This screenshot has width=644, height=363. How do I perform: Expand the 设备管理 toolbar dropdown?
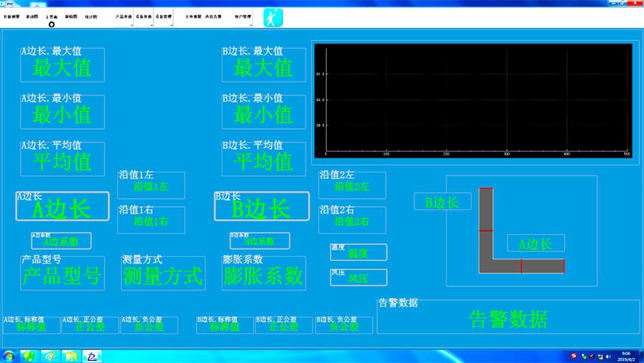[x=164, y=16]
